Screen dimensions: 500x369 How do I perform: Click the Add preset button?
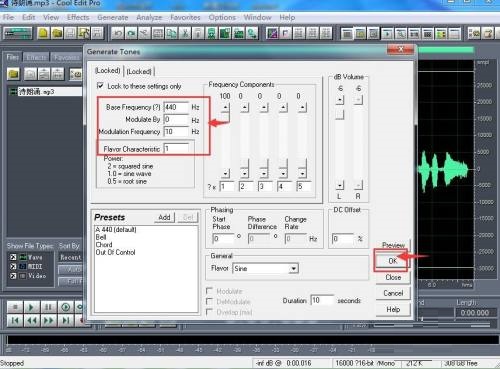[164, 217]
